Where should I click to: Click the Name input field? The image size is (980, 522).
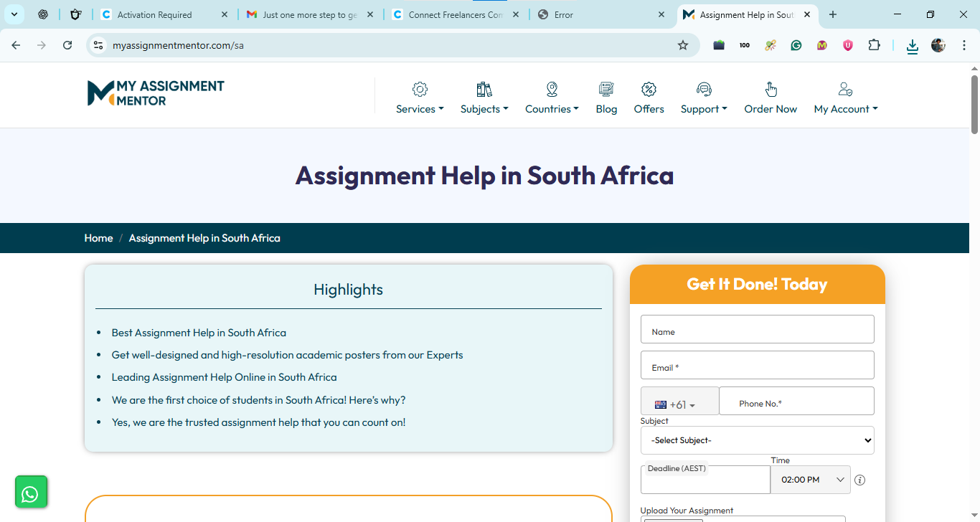coord(758,329)
